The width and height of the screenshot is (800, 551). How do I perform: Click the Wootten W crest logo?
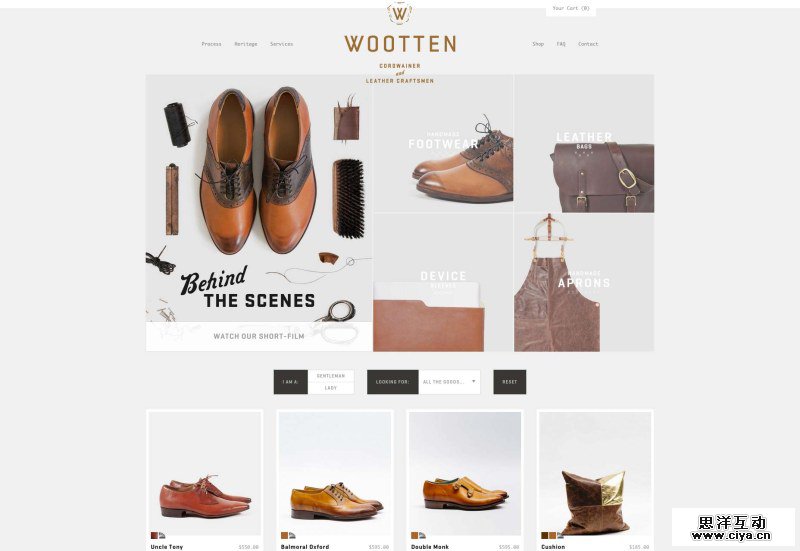pos(399,13)
